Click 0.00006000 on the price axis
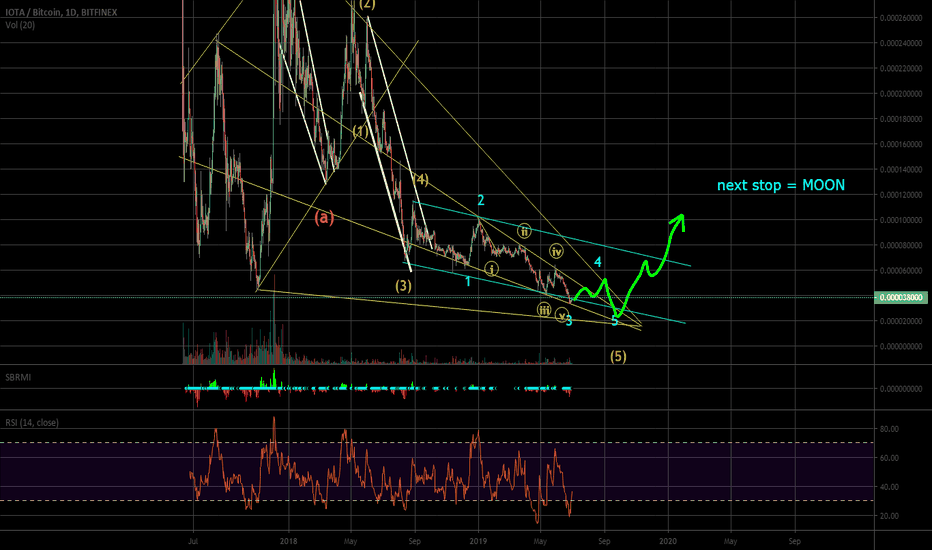 click(x=901, y=271)
